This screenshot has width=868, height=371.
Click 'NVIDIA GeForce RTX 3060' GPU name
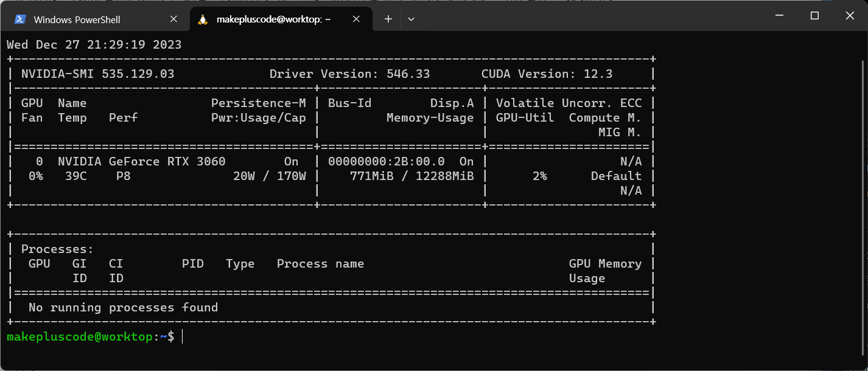point(141,162)
